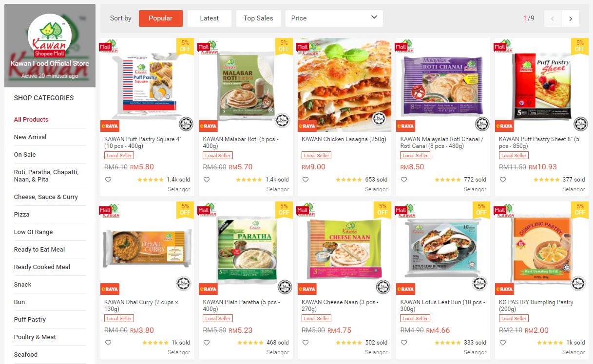
Task: Open the Price sort dropdown
Action: coord(334,18)
